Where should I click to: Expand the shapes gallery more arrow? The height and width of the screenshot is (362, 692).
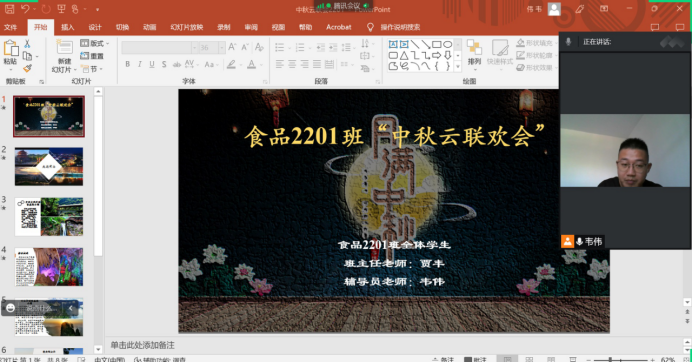[458, 67]
